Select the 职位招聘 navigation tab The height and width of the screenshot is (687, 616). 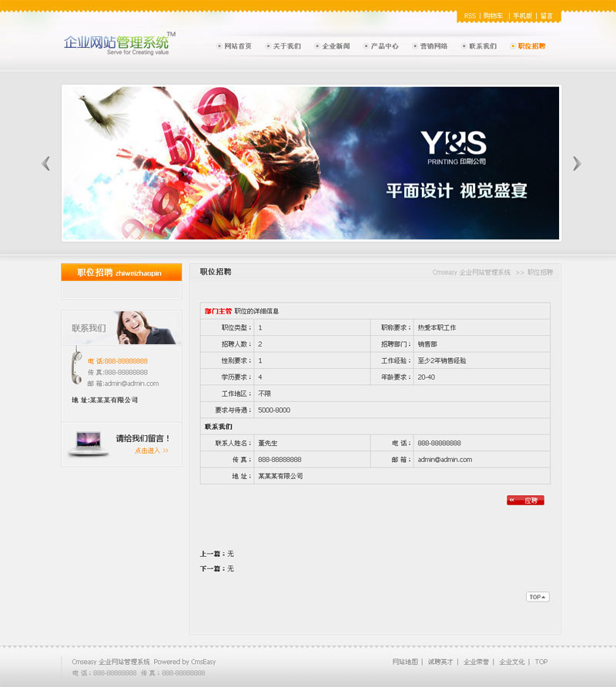click(531, 46)
